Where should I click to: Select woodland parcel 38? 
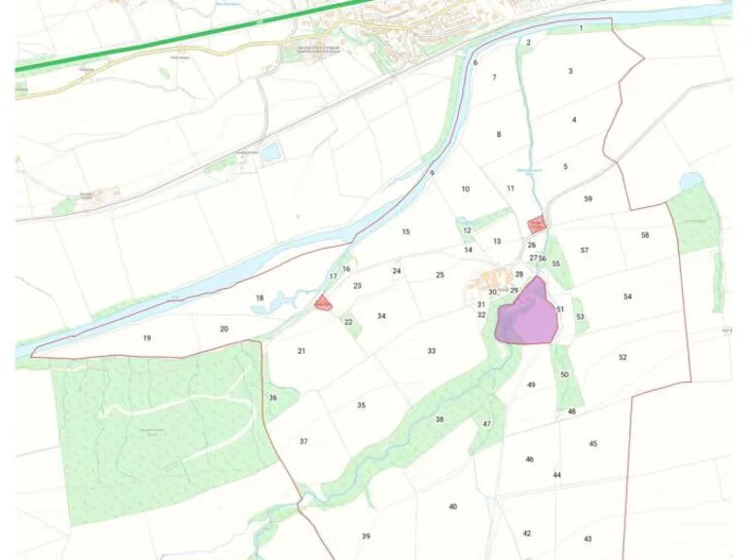pos(440,420)
